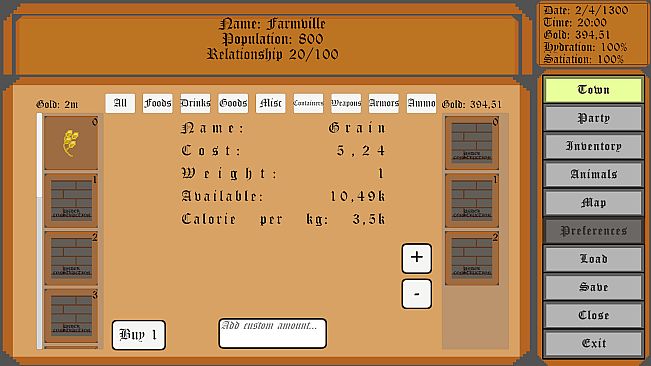The height and width of the screenshot is (366, 651).
Task: Click shop inventory slot number 3
Action: [x=71, y=316]
